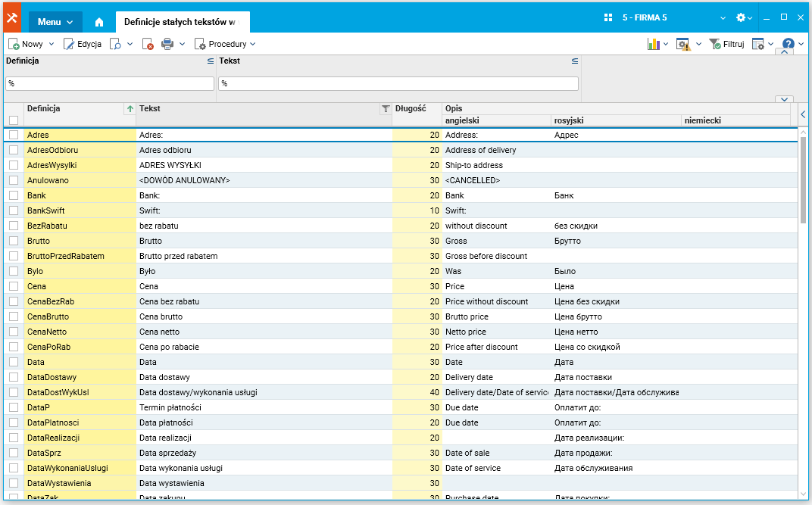This screenshot has height=505, width=812.
Task: Open the Procedury dropdown
Action: point(225,45)
